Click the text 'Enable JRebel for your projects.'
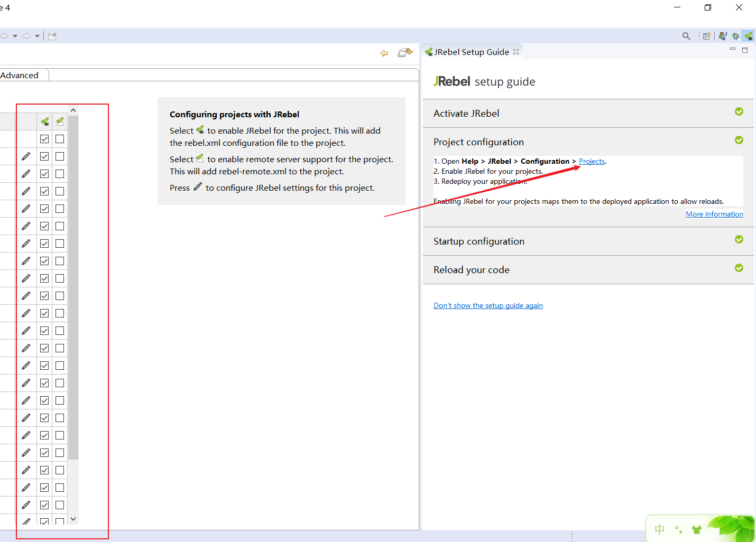Image resolution: width=756 pixels, height=542 pixels. 492,171
